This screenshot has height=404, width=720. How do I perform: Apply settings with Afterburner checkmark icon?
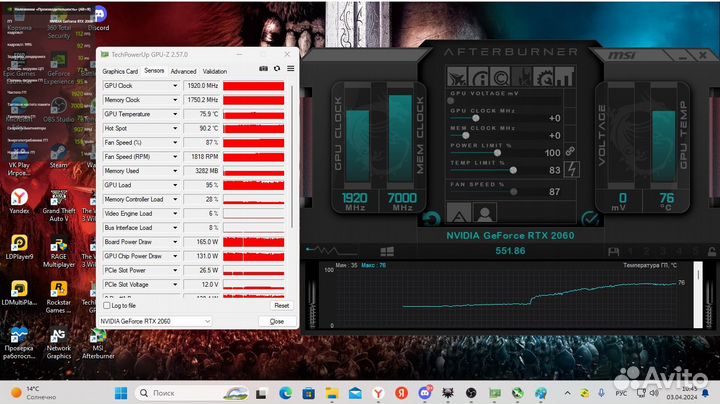(590, 219)
